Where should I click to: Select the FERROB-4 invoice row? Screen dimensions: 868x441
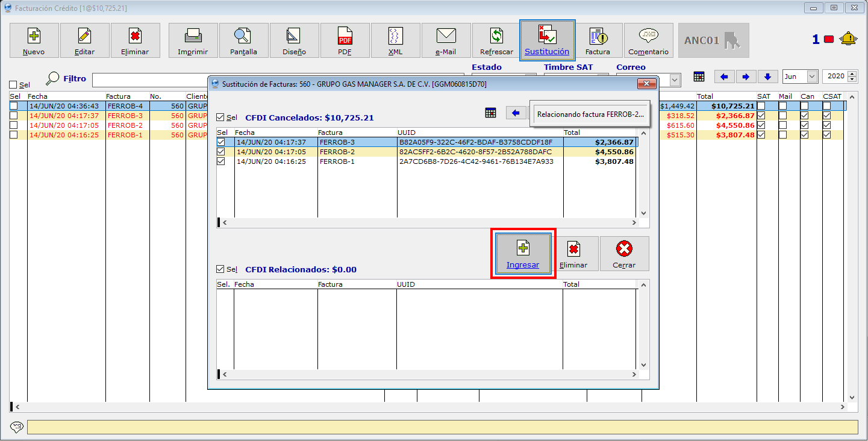coord(125,106)
